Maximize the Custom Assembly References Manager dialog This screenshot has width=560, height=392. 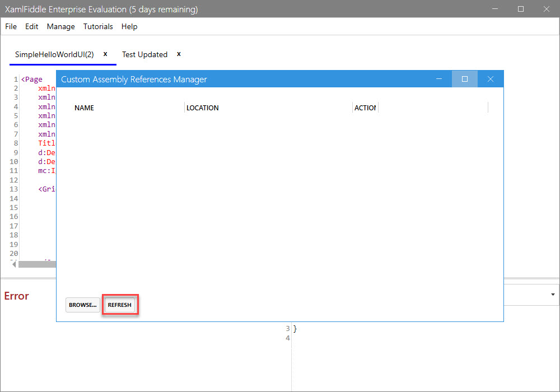[465, 79]
